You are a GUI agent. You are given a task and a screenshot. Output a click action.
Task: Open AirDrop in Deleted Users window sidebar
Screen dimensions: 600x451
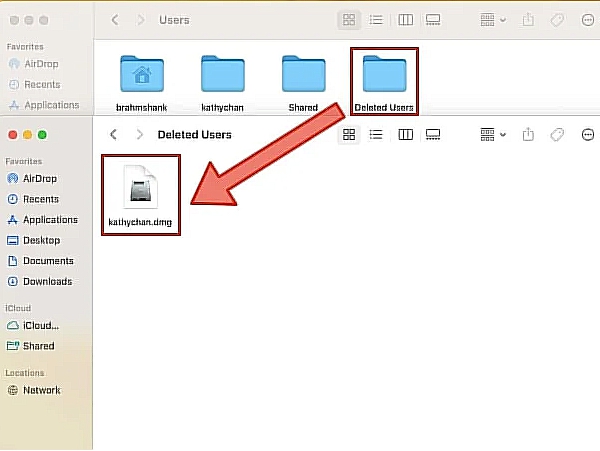click(x=32, y=179)
